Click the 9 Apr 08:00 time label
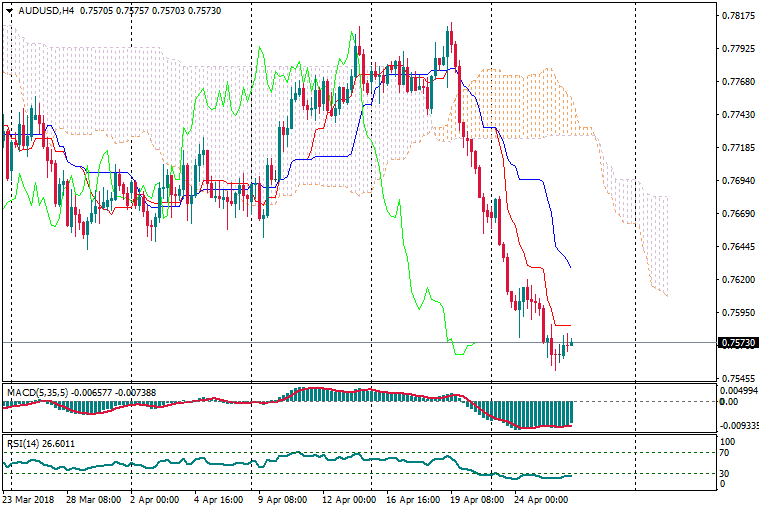 282,498
